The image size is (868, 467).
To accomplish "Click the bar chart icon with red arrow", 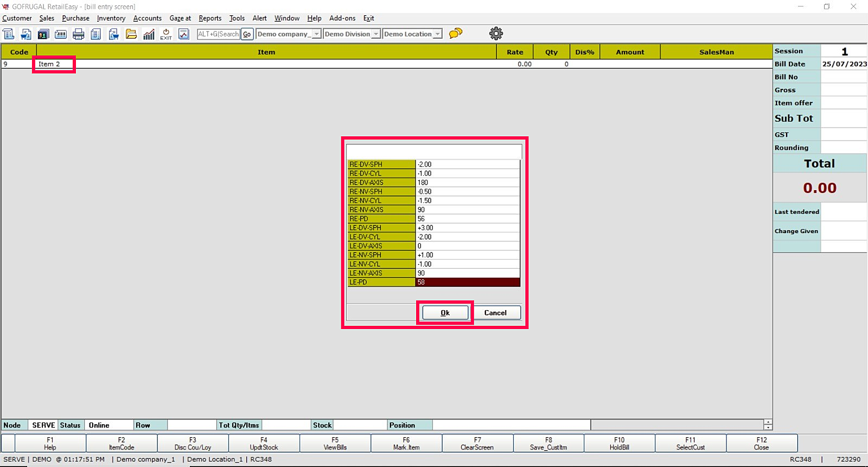I will (x=149, y=34).
